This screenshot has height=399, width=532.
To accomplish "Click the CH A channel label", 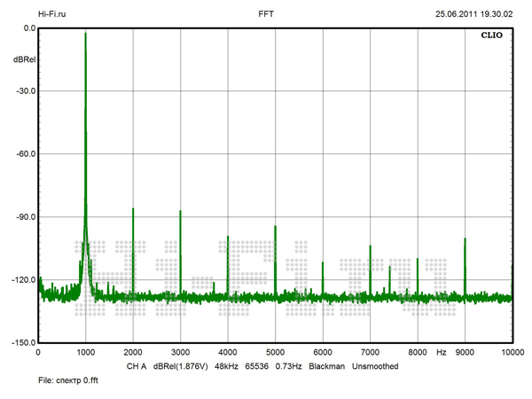I will pyautogui.click(x=136, y=366).
